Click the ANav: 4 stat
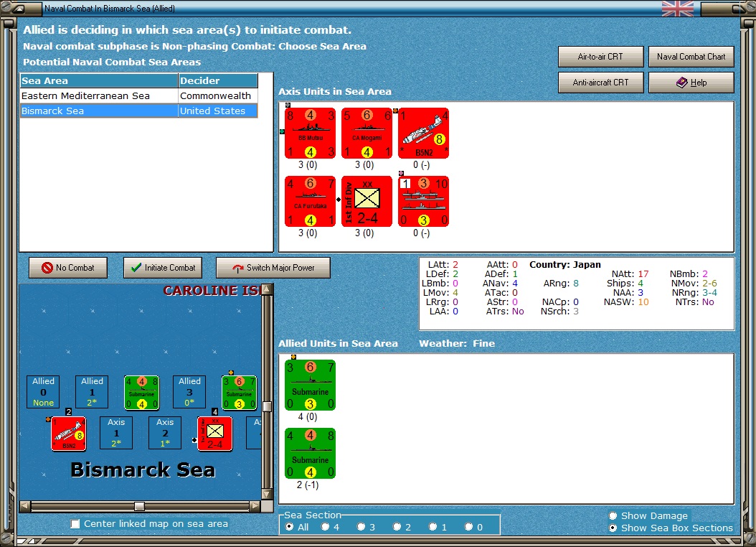Screen dimensions: 756x547 pyautogui.click(x=501, y=283)
